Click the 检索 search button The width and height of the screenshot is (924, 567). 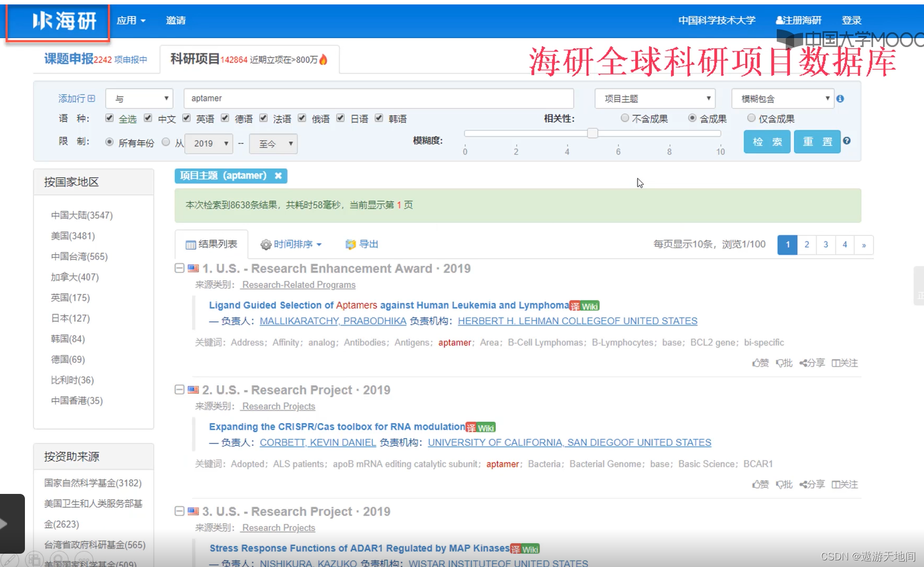coord(767,142)
